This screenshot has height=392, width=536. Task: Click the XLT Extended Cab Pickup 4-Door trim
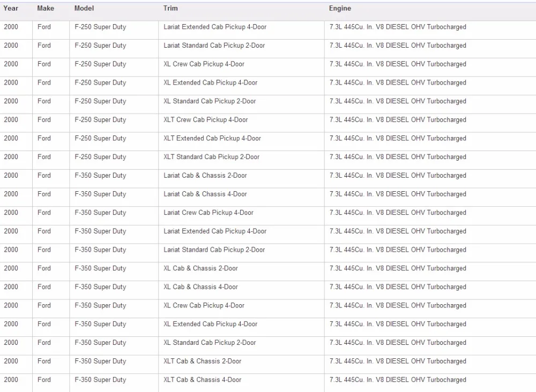pyautogui.click(x=212, y=138)
